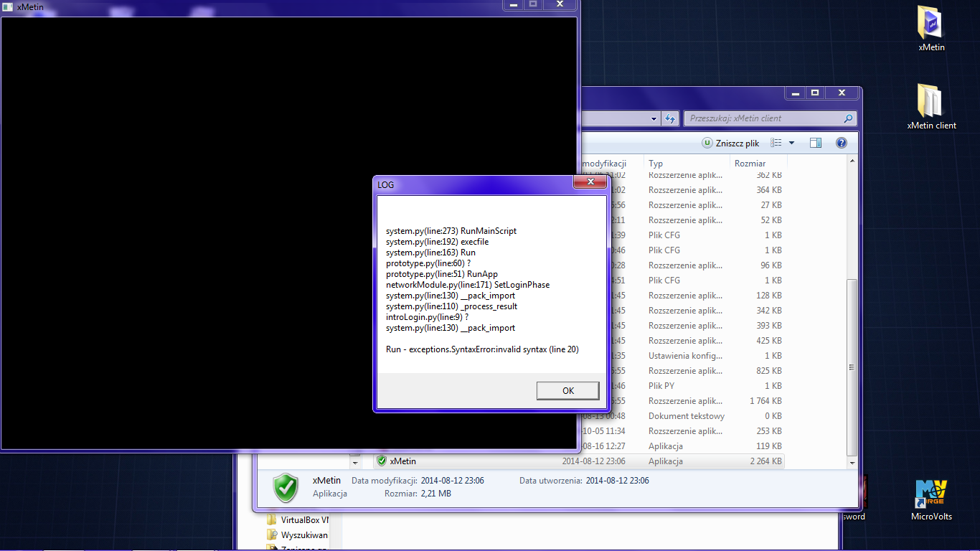Click the system.py(line:163) Run log line

pos(430,253)
